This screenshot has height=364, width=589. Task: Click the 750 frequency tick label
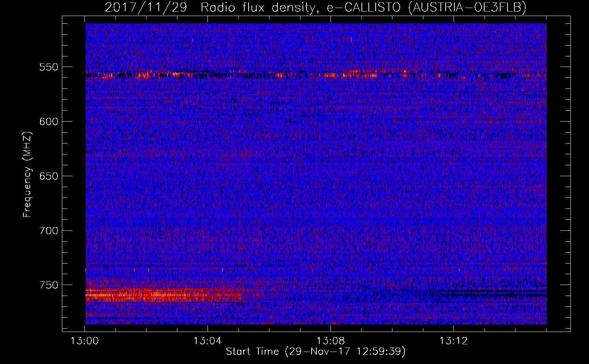[49, 285]
